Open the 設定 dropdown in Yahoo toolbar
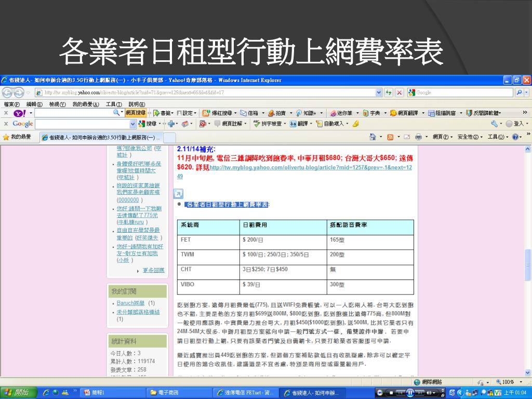This screenshot has height=399, width=532. [195, 113]
